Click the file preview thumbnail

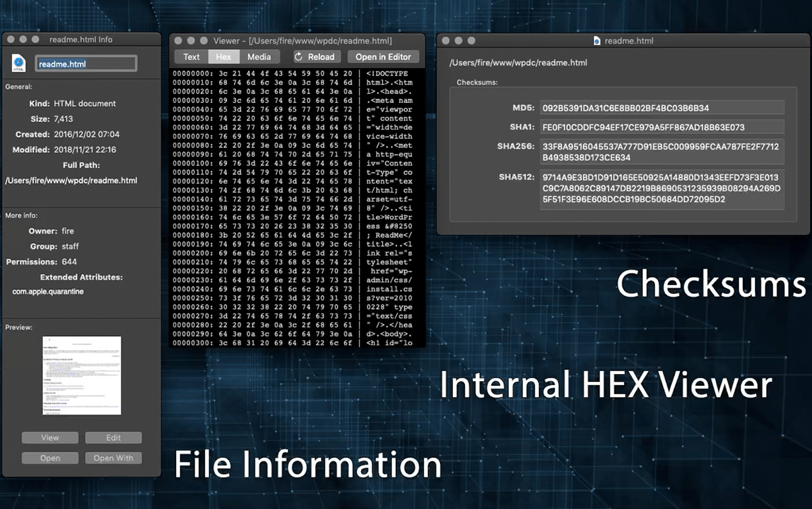pos(82,375)
